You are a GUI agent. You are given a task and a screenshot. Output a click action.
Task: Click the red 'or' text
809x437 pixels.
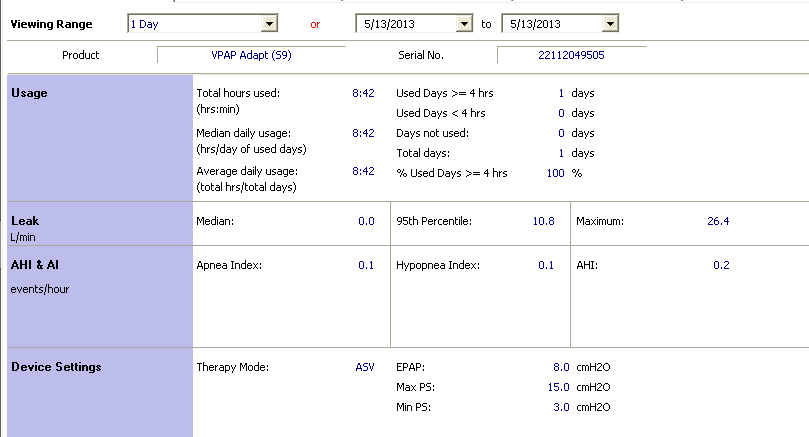(315, 24)
